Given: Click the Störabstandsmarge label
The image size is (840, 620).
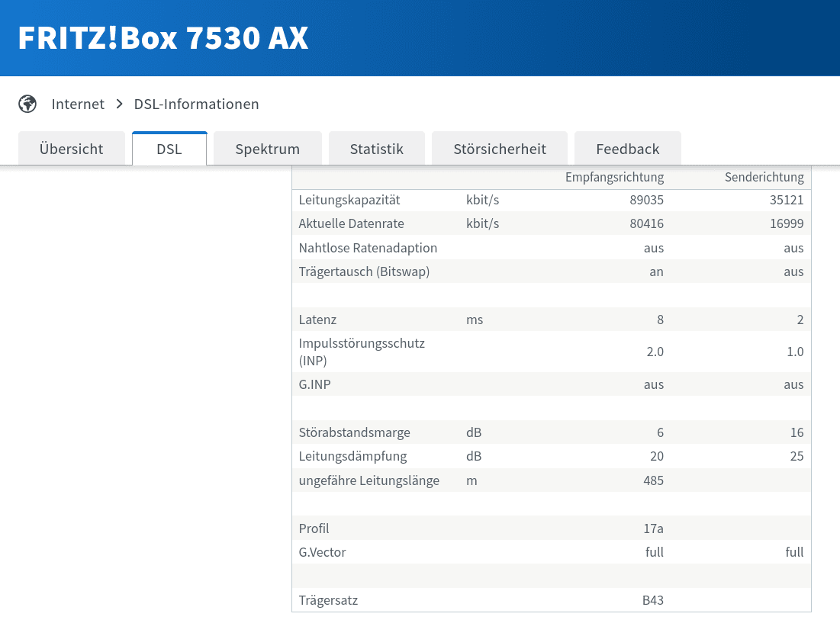Looking at the screenshot, I should 355,432.
